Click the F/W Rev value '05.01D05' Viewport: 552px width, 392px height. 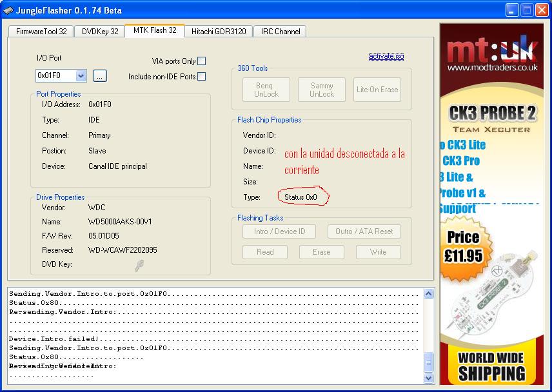104,236
